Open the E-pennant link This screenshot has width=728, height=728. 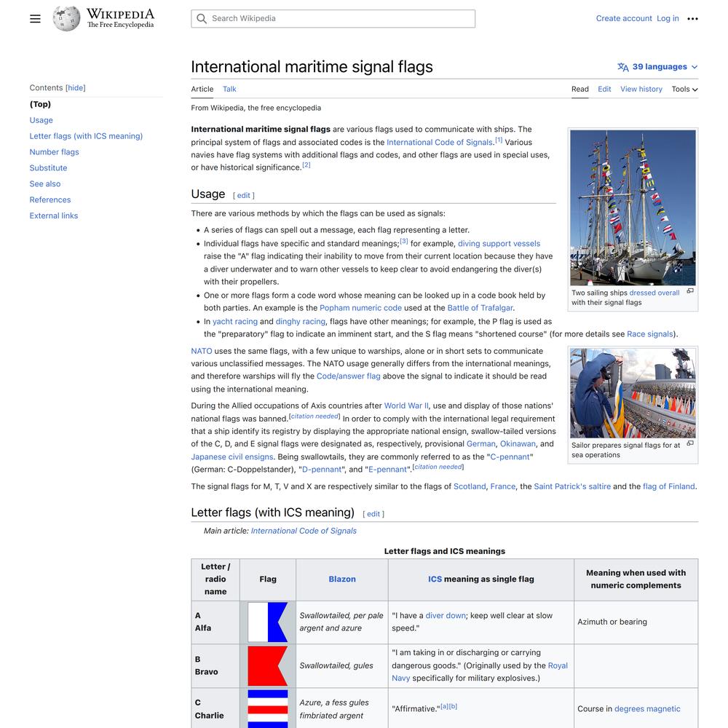388,470
